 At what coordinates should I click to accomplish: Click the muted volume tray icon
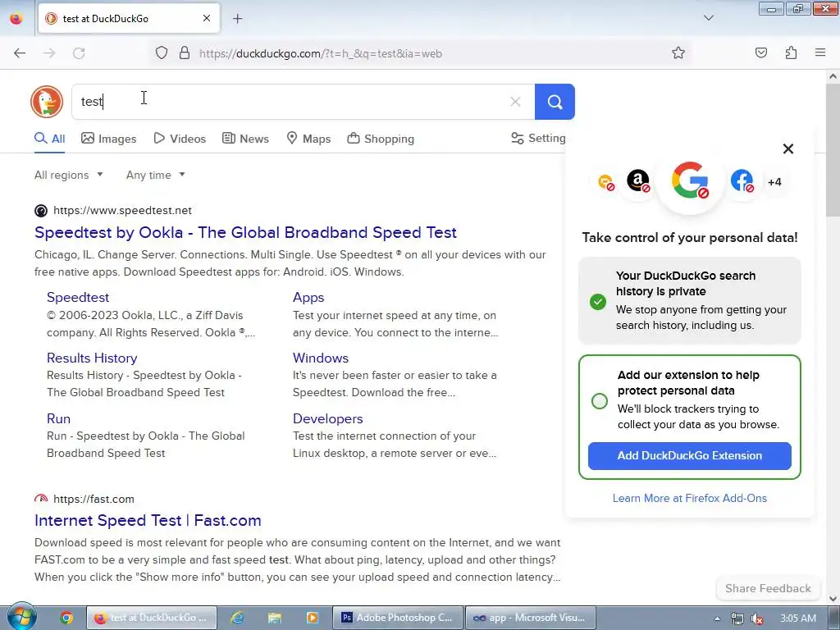tap(757, 619)
